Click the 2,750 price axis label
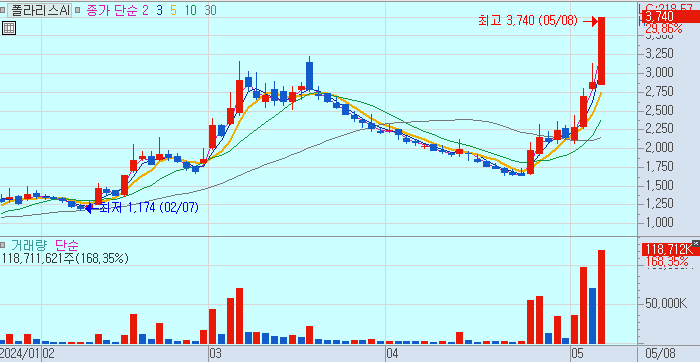700x362 pixels. [x=660, y=92]
